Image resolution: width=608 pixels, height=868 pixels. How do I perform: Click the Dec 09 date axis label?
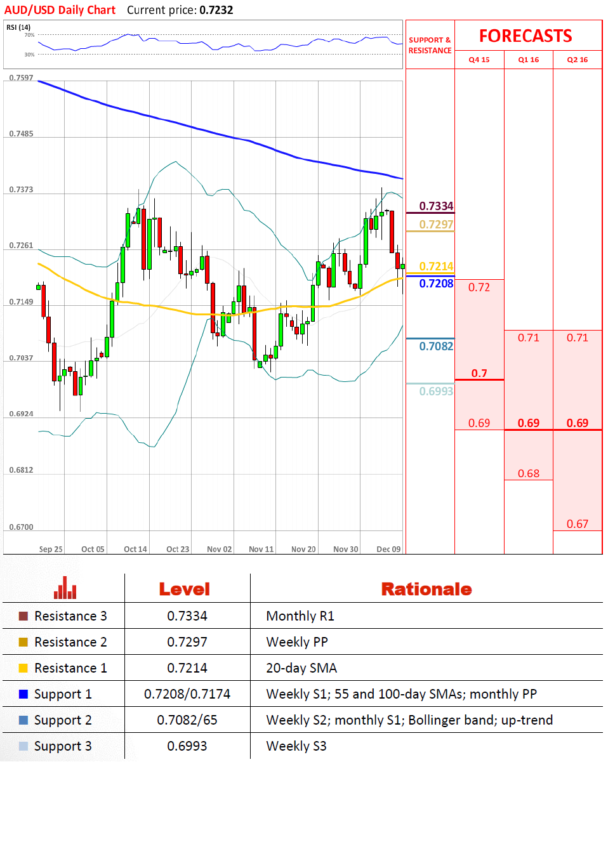click(x=388, y=549)
